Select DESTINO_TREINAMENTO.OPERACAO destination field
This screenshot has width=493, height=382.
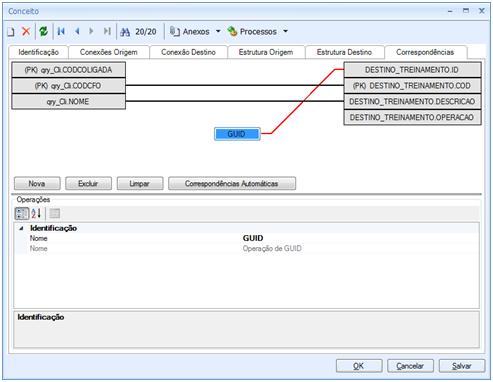pos(412,117)
